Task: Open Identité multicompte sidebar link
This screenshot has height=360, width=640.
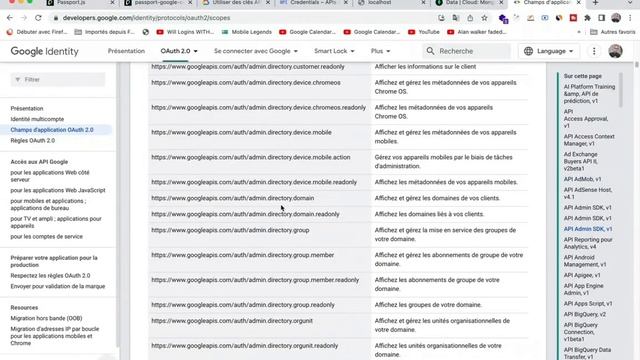Action: [x=37, y=119]
